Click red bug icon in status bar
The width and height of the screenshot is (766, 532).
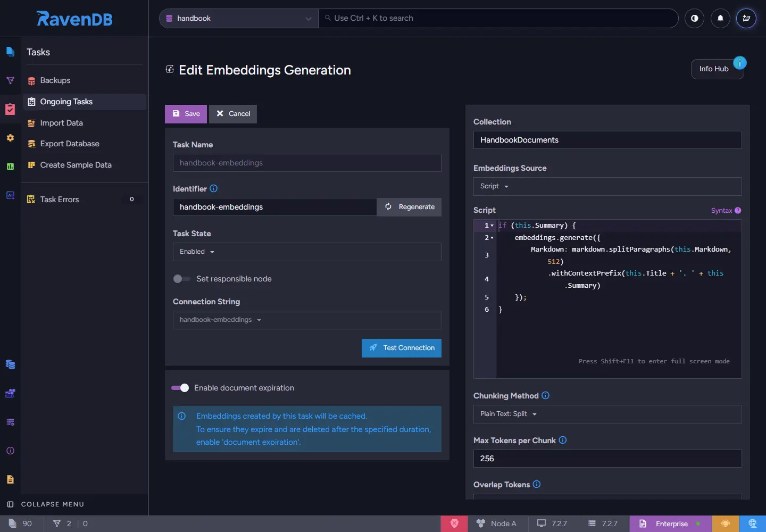(x=454, y=523)
